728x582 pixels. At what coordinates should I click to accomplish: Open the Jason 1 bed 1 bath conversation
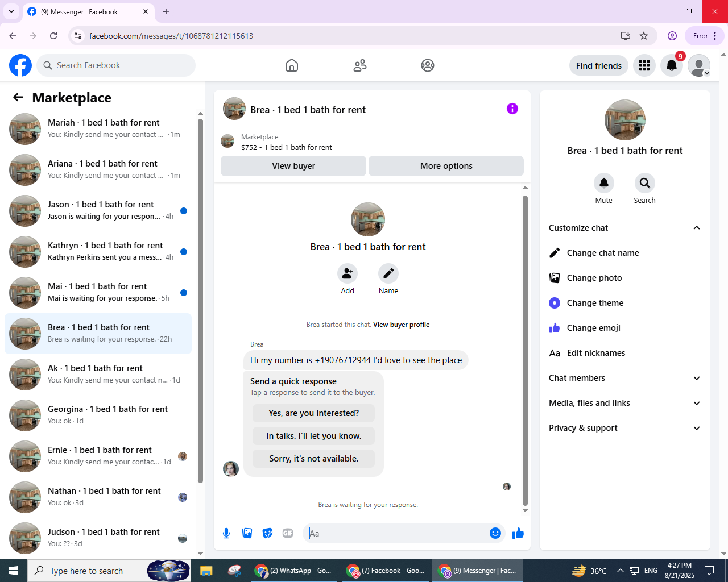click(98, 211)
